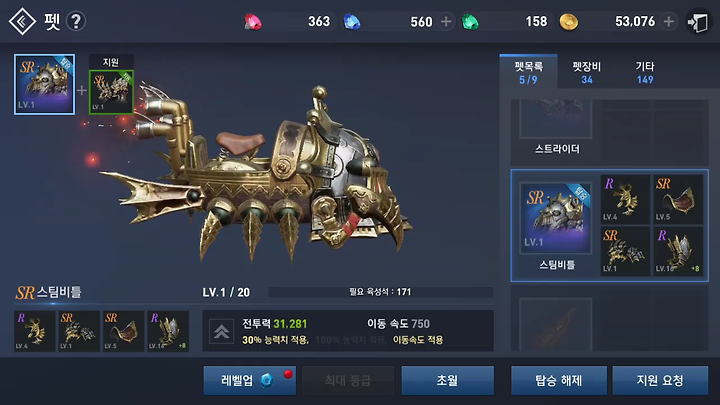720x405 pixels.
Task: Switch to the 펫목록 tab
Action: (x=529, y=72)
